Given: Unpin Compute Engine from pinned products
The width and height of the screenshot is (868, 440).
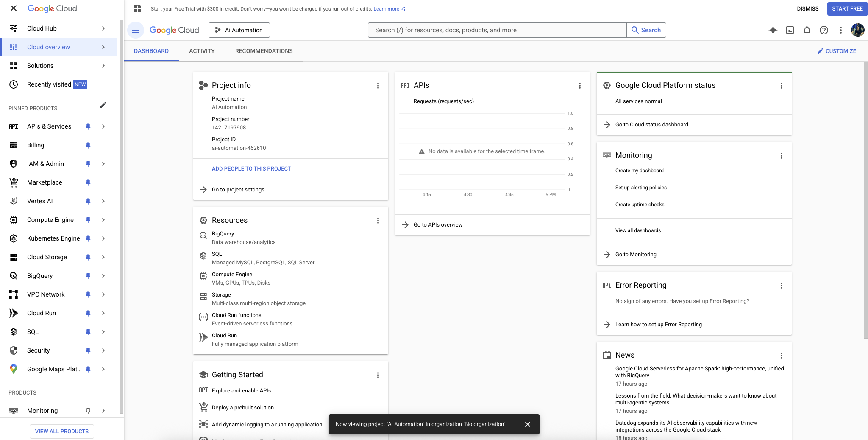Looking at the screenshot, I should coord(88,220).
